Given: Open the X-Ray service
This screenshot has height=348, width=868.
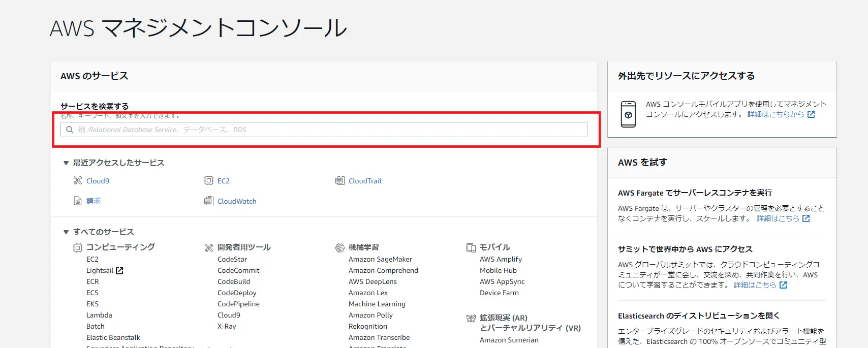Looking at the screenshot, I should click(227, 326).
